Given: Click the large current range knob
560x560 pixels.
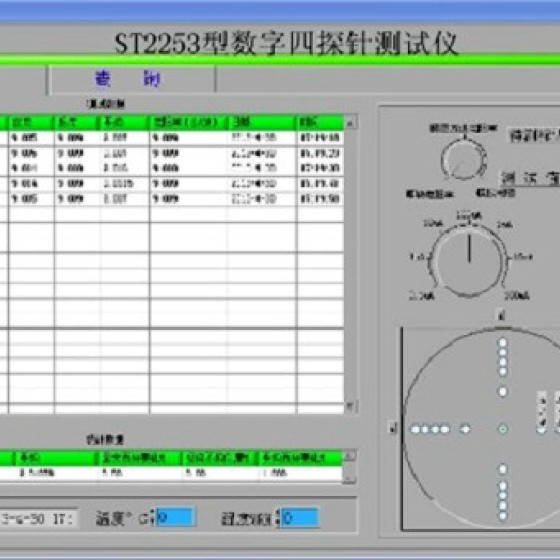Looking at the screenshot, I should pos(469,262).
